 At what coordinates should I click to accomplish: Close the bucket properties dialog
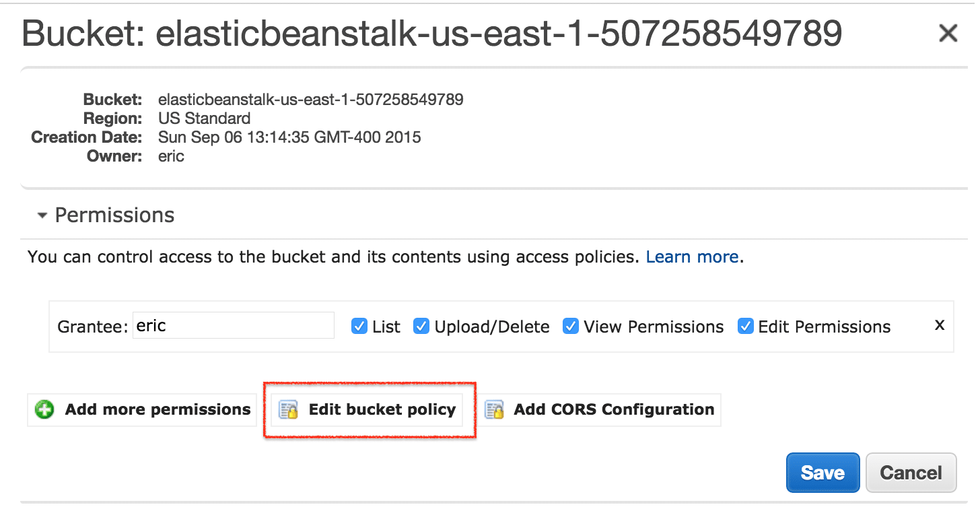pos(948,33)
